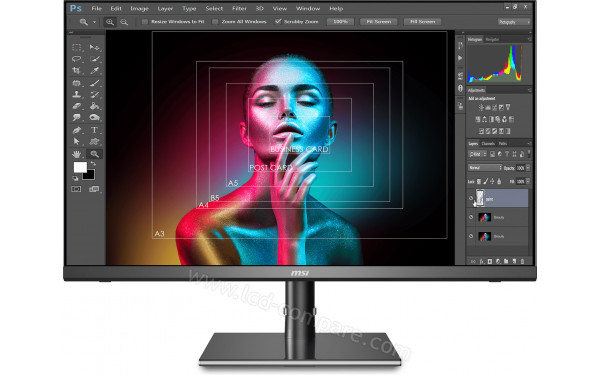Viewport: 600px width, 375px height.
Task: Select the Rectangular Marquee tool
Action: (x=77, y=47)
